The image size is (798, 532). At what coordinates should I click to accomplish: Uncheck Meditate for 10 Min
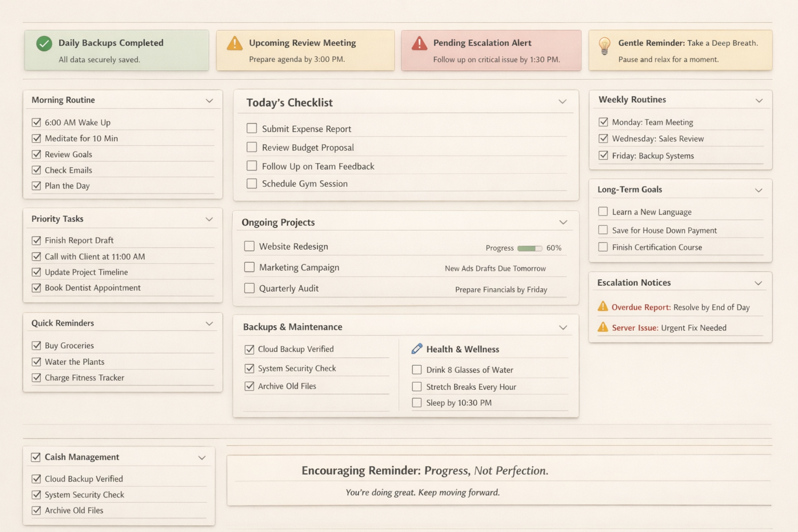pyautogui.click(x=36, y=138)
